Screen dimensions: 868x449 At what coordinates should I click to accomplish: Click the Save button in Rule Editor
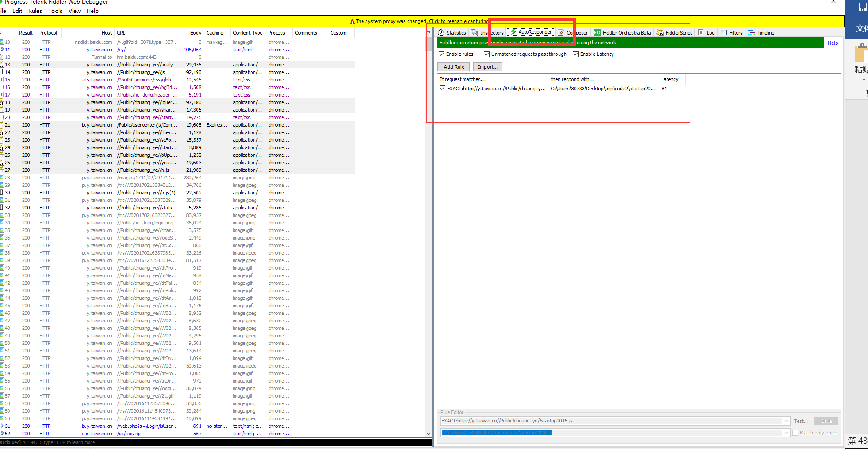[x=826, y=421]
